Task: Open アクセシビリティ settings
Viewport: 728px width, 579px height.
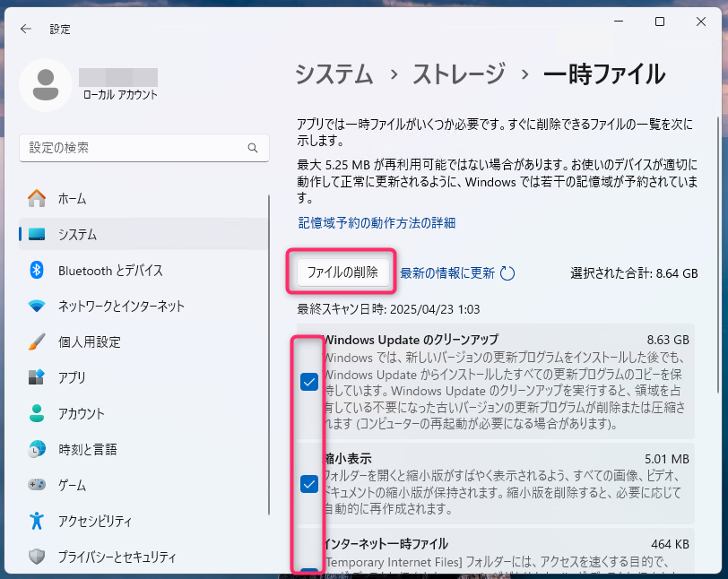Action: (x=143, y=521)
